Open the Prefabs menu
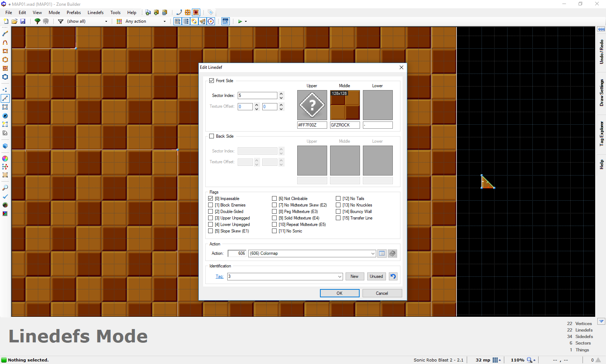Viewport: 606px width, 364px height. [74, 12]
